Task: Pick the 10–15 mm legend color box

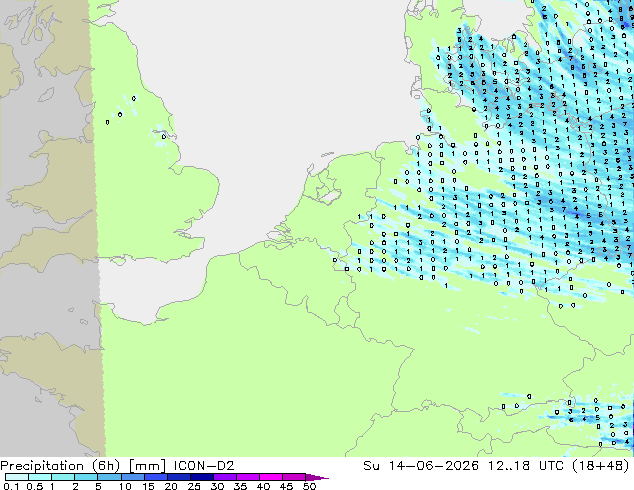Action: point(132,477)
